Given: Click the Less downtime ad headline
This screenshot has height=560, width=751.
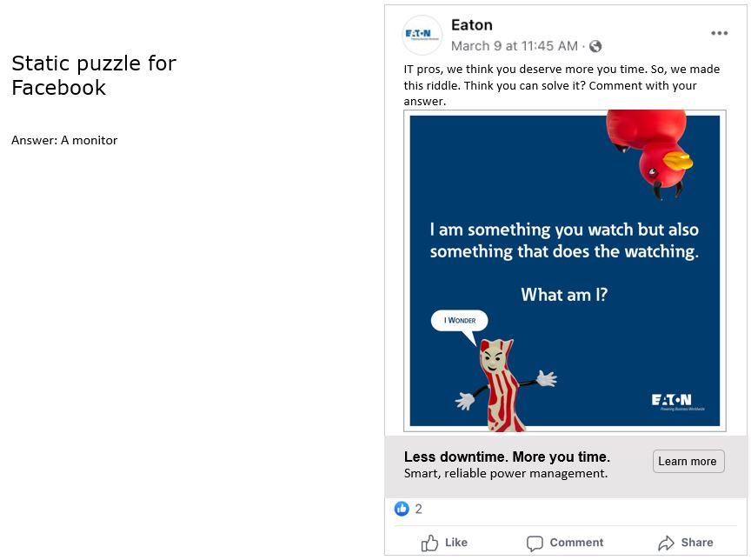Looking at the screenshot, I should (x=507, y=457).
